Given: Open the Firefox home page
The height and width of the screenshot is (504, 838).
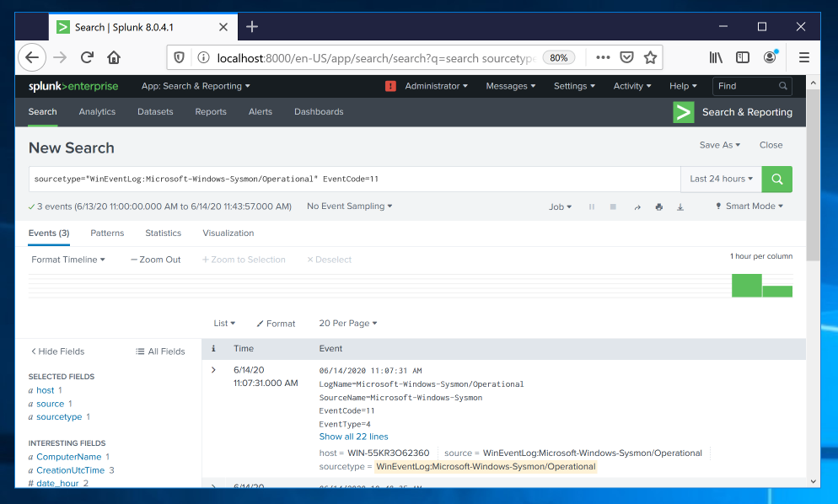Looking at the screenshot, I should (x=114, y=57).
